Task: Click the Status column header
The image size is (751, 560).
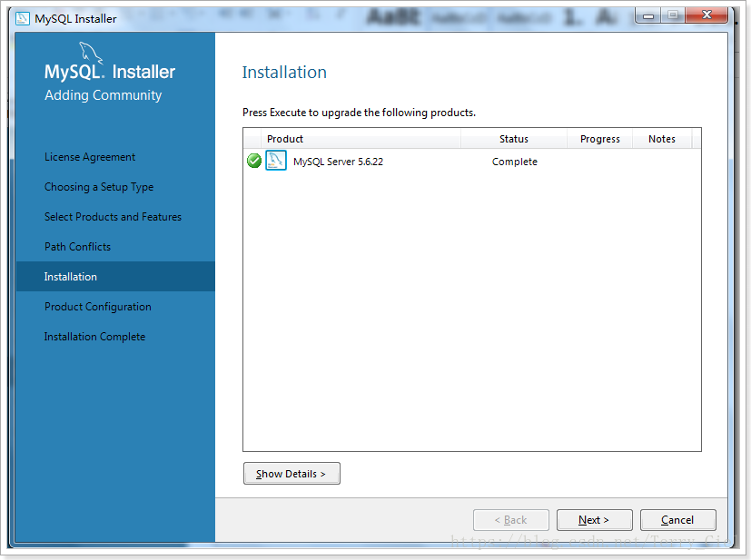Action: (514, 139)
